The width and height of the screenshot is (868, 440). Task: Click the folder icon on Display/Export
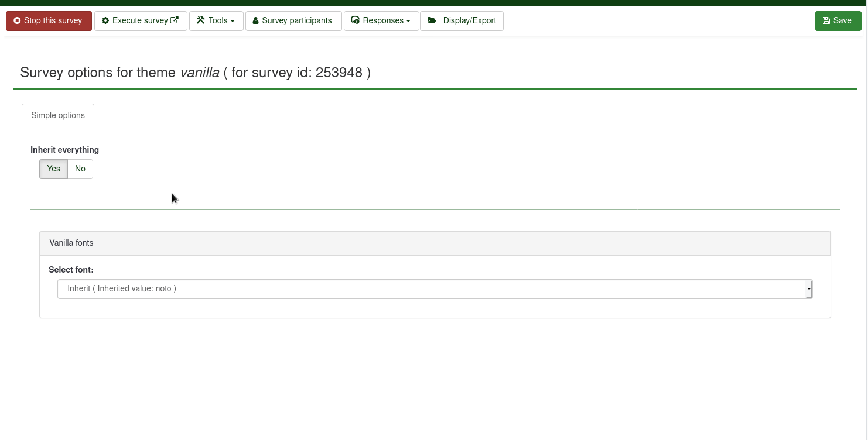pos(432,20)
